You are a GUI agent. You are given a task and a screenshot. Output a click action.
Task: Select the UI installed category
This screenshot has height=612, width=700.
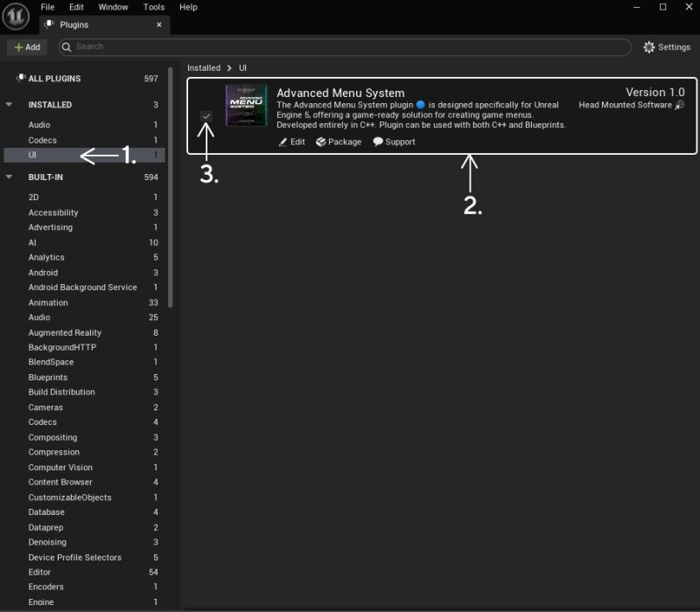(x=84, y=155)
